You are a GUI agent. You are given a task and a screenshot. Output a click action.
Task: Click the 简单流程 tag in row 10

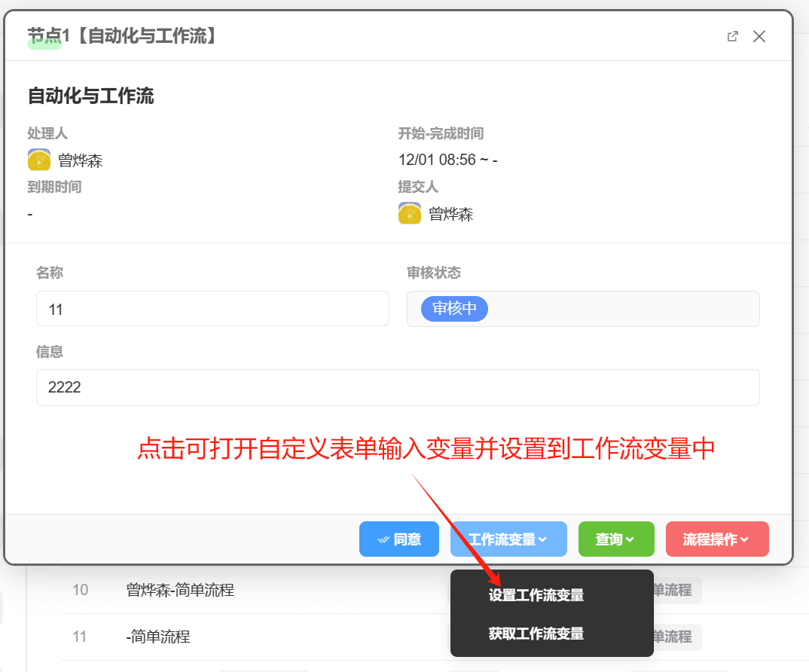click(674, 590)
